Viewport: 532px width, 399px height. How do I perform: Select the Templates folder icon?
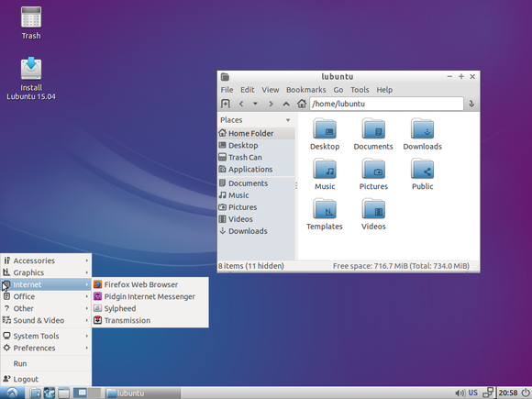pyautogui.click(x=325, y=215)
